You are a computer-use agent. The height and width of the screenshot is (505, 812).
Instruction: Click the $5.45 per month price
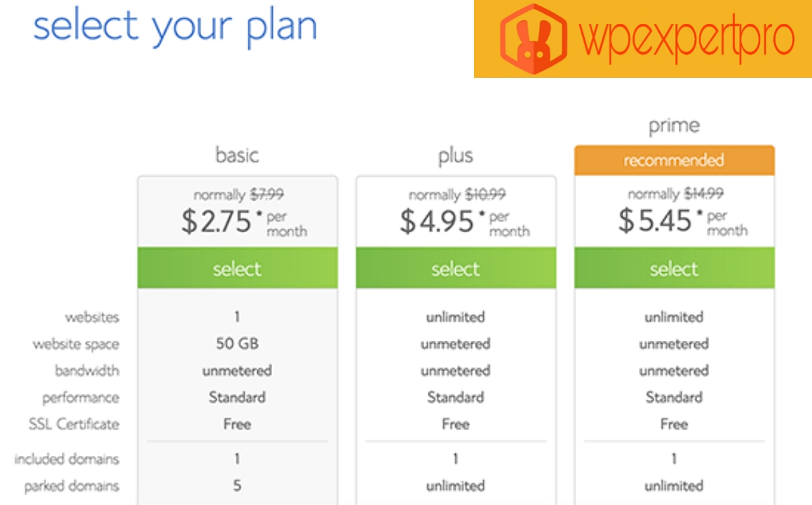(x=682, y=221)
